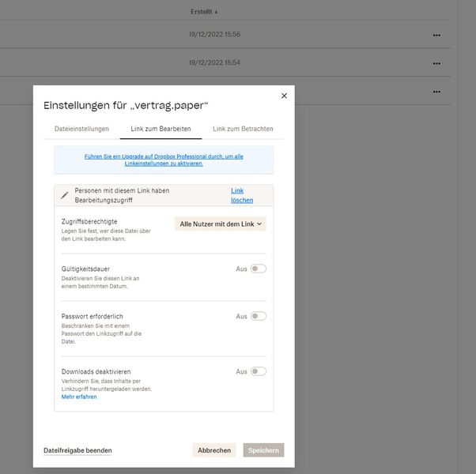476x474 pixels.
Task: Click Dateifreigabe beenden
Action: [77, 450]
